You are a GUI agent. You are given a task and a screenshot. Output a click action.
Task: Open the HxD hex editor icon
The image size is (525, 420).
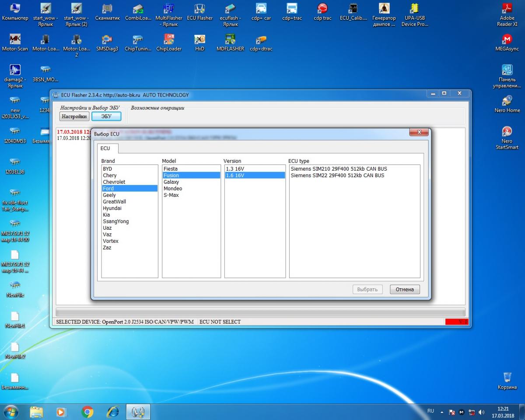(199, 42)
